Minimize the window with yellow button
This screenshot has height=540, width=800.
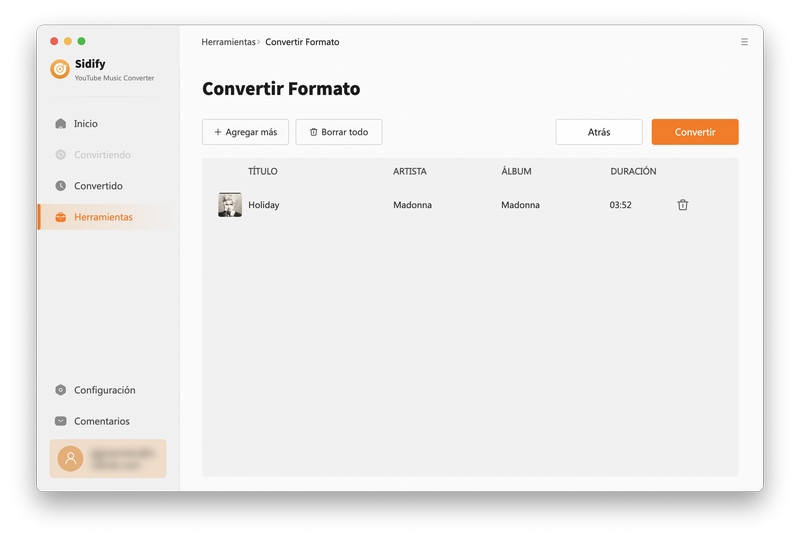click(x=68, y=41)
